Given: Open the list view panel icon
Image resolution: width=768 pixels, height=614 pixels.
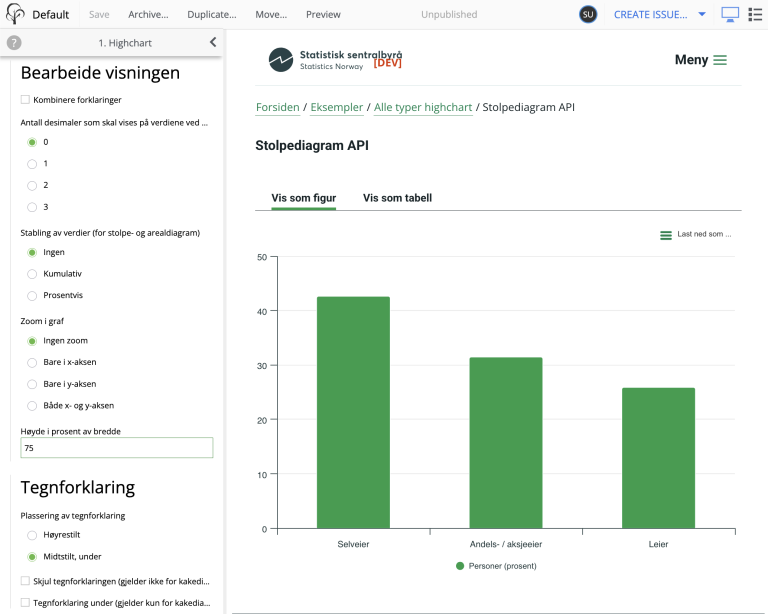Looking at the screenshot, I should tap(755, 15).
